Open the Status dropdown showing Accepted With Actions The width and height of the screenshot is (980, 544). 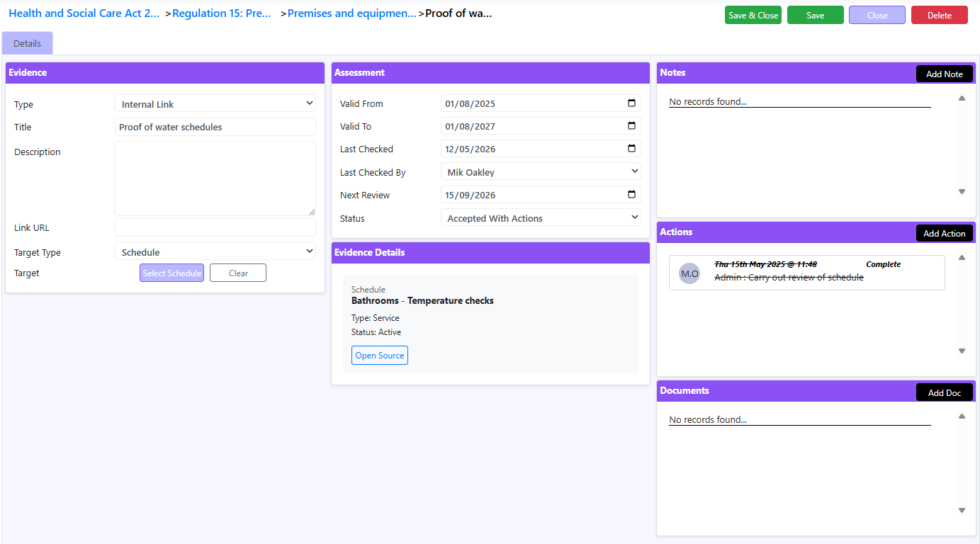pos(541,217)
